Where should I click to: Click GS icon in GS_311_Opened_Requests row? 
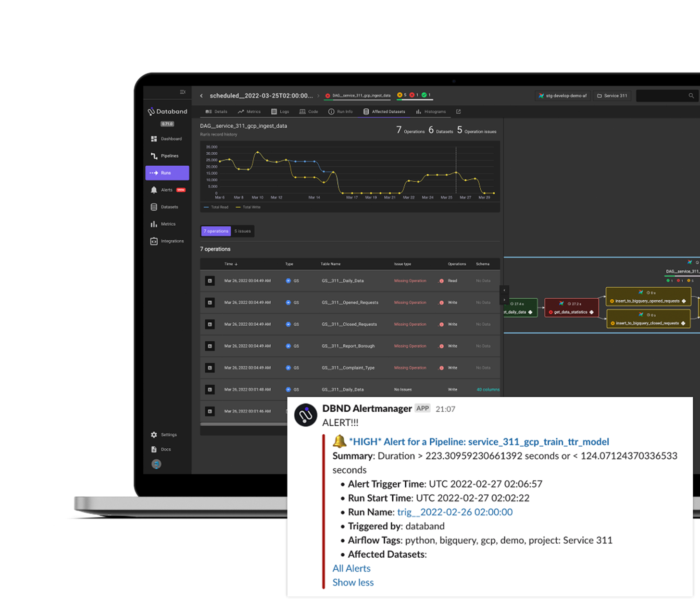pos(288,303)
